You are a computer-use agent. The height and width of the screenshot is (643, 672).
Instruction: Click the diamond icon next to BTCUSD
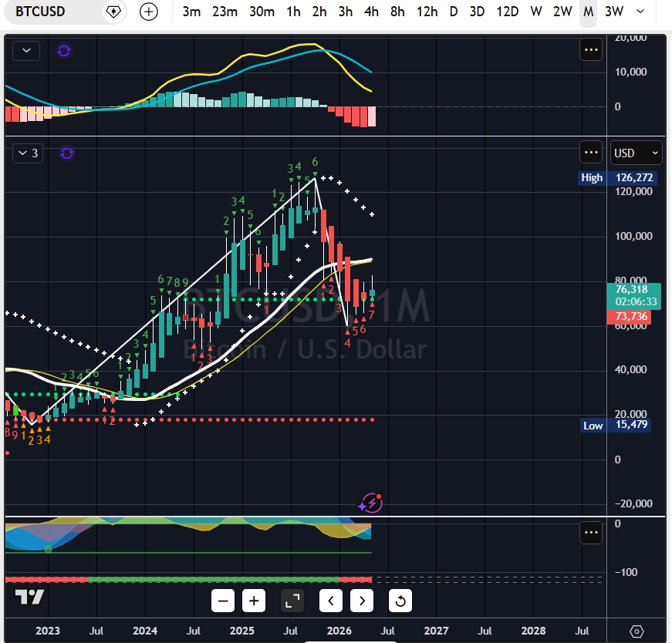coord(113,12)
